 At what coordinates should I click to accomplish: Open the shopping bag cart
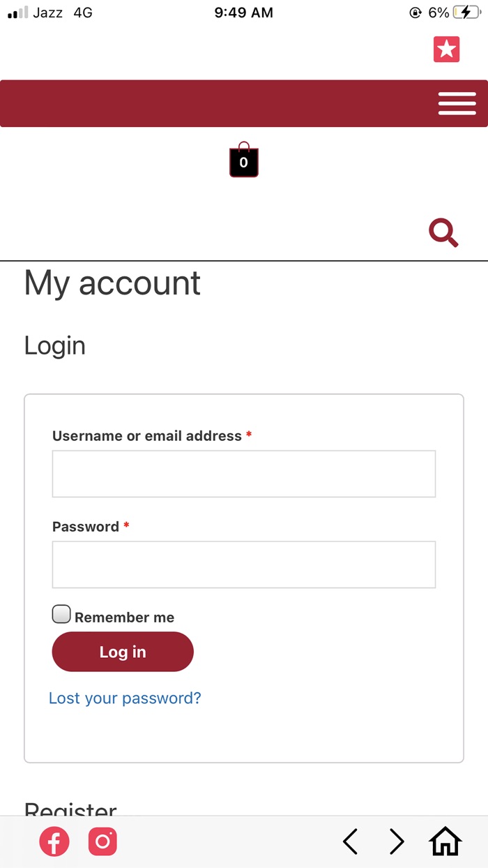(244, 160)
